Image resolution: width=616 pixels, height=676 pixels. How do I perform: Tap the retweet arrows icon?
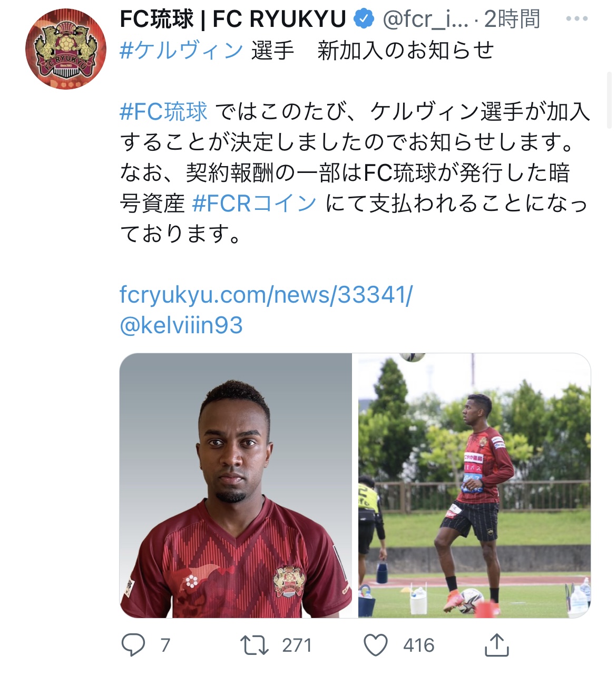point(255,645)
